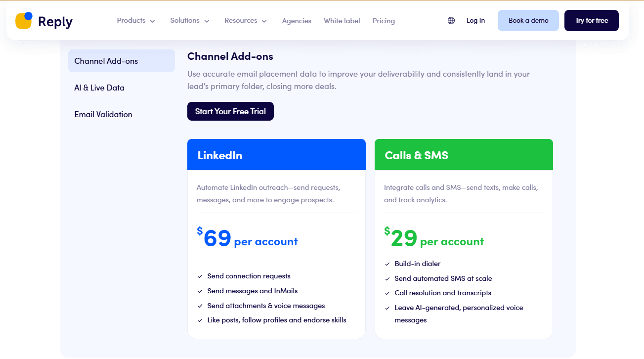
Task: Click the Log In link
Action: (475, 21)
